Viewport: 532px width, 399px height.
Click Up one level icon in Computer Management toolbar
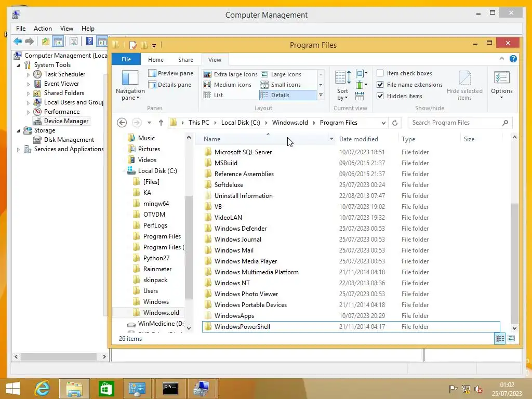[46, 42]
